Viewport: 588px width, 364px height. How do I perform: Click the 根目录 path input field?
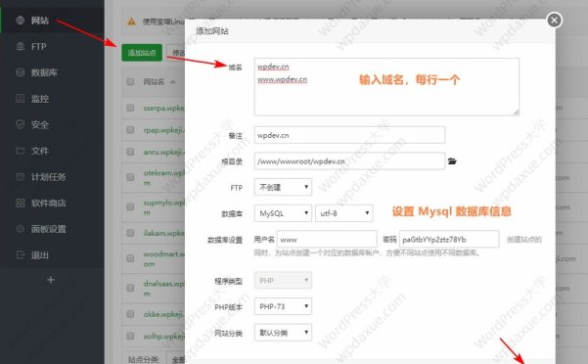pos(349,161)
